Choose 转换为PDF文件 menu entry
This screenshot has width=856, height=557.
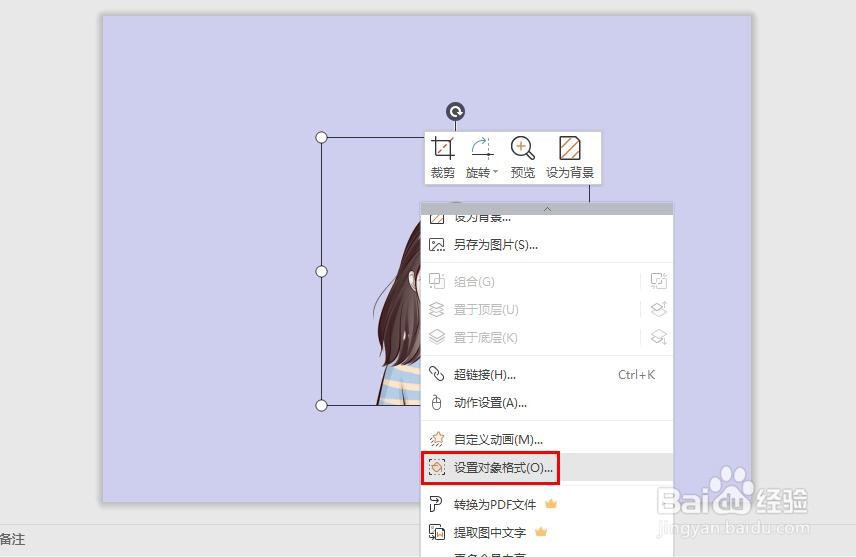click(x=547, y=504)
